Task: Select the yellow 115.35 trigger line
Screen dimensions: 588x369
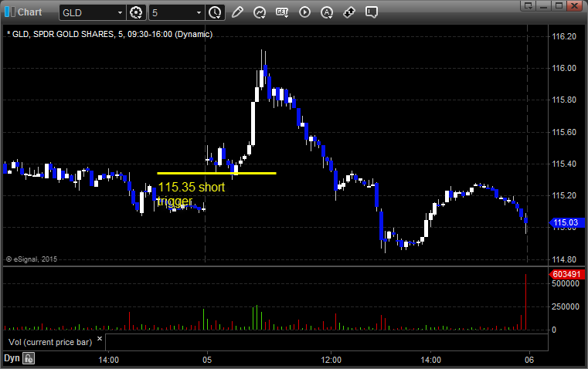Action: point(216,173)
